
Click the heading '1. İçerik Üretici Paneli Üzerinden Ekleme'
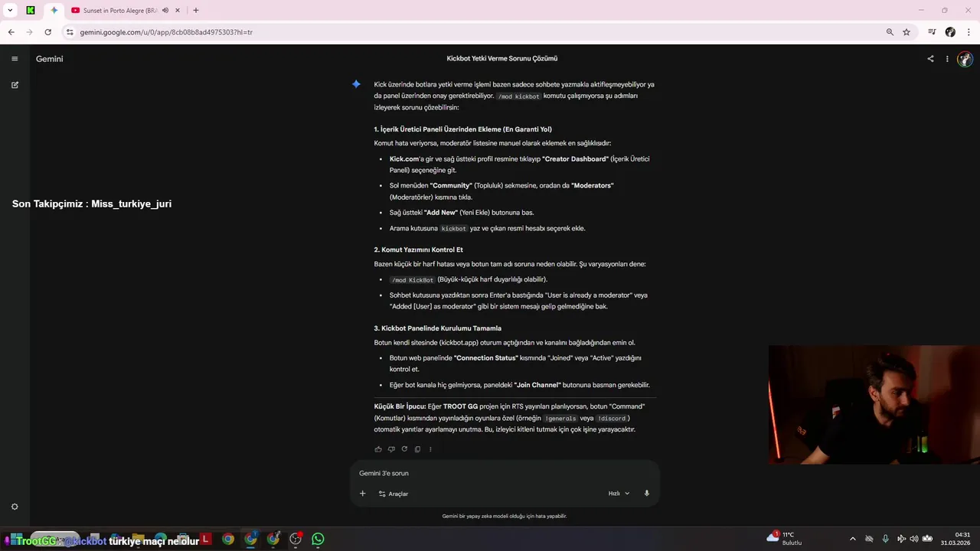462,129
